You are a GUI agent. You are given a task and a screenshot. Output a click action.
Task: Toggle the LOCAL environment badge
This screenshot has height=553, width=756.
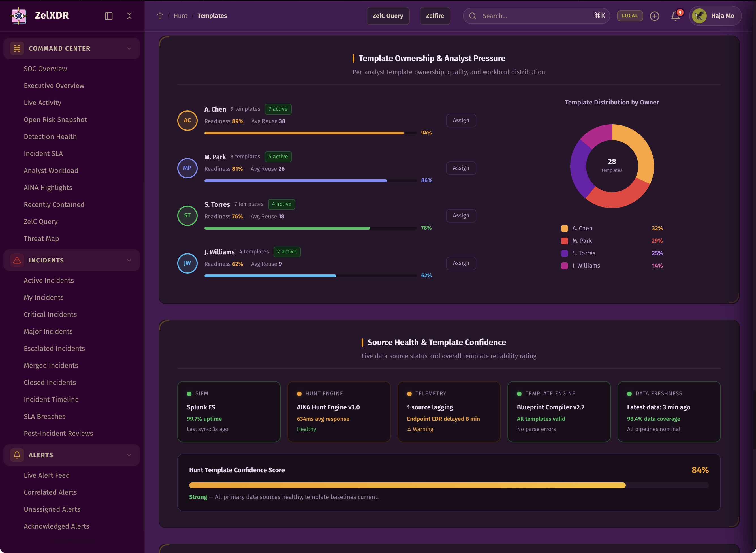[x=629, y=16]
